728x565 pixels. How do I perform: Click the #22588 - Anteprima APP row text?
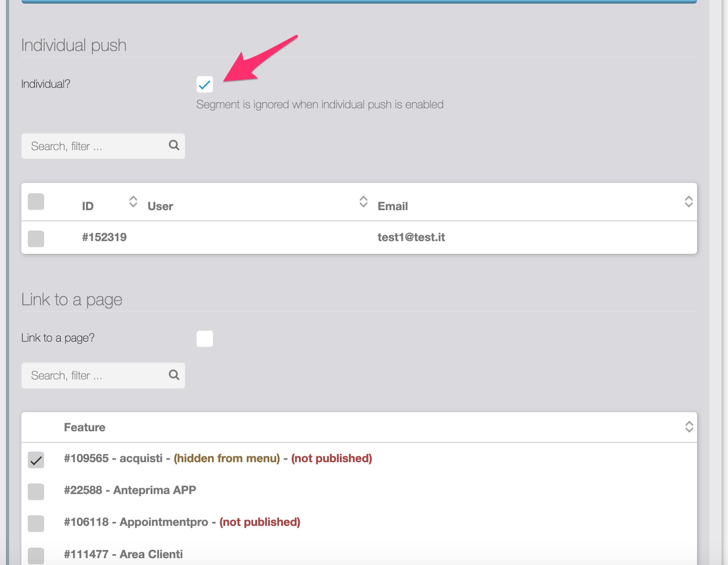pos(130,490)
